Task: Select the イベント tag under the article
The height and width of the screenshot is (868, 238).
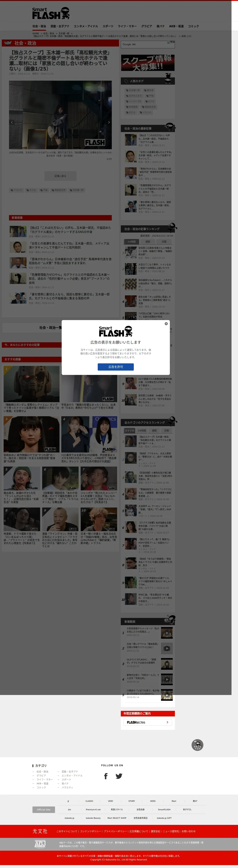Action: click(x=16, y=190)
